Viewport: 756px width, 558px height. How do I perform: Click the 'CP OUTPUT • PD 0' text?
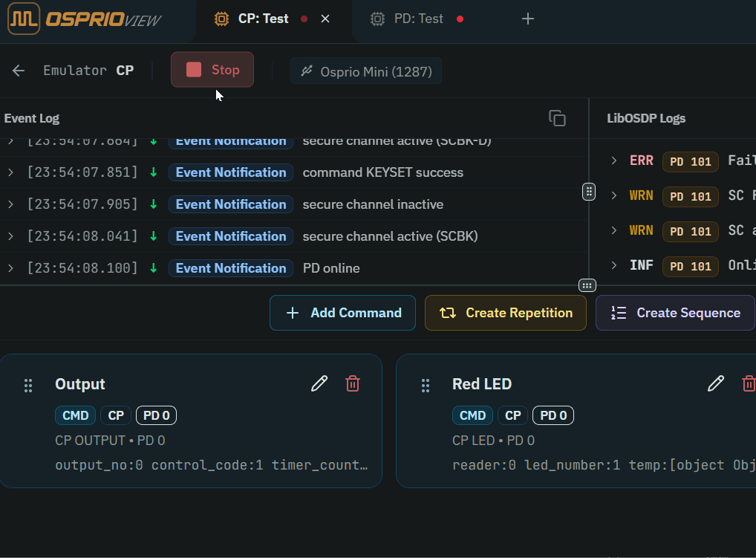(110, 441)
